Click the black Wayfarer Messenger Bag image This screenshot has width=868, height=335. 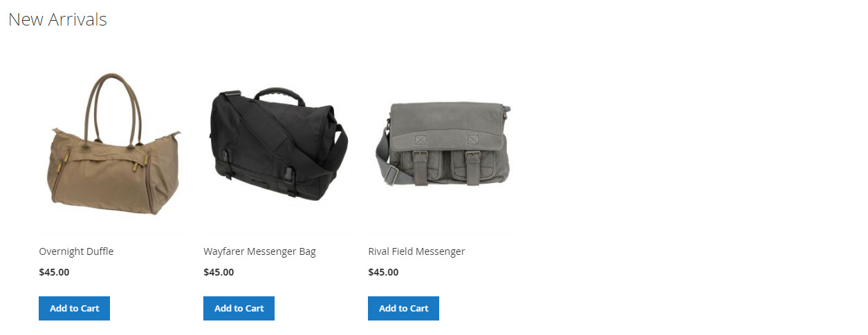click(x=278, y=144)
